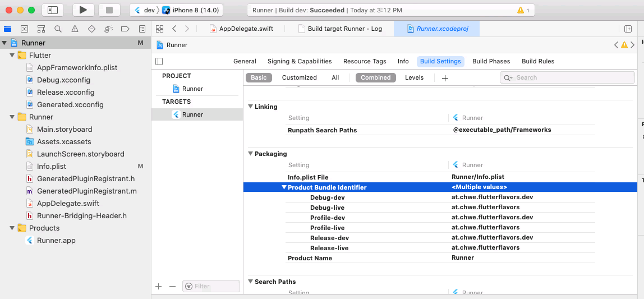The image size is (644, 299).
Task: Collapse the Runner folder group
Action: click(x=12, y=117)
